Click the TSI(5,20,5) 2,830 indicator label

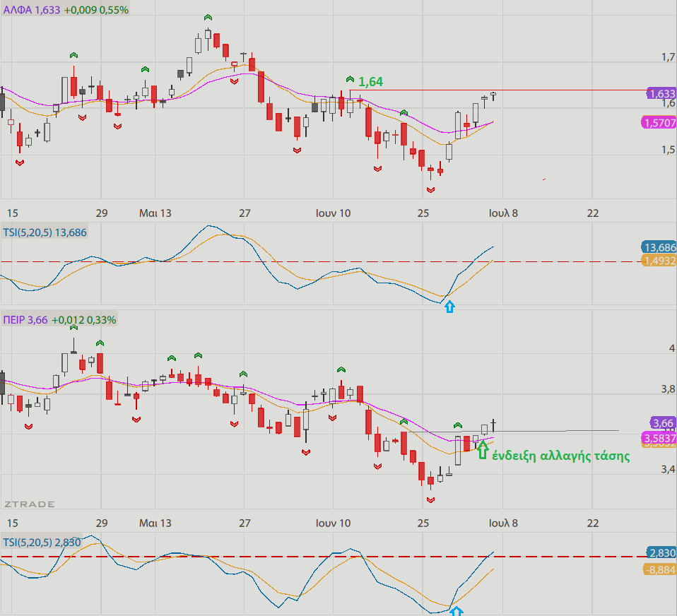[42, 543]
